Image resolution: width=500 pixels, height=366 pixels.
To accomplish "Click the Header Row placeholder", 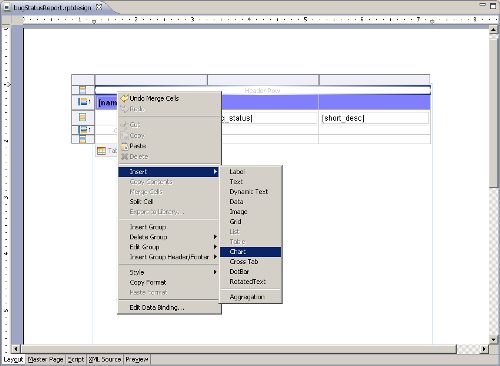I will (262, 90).
